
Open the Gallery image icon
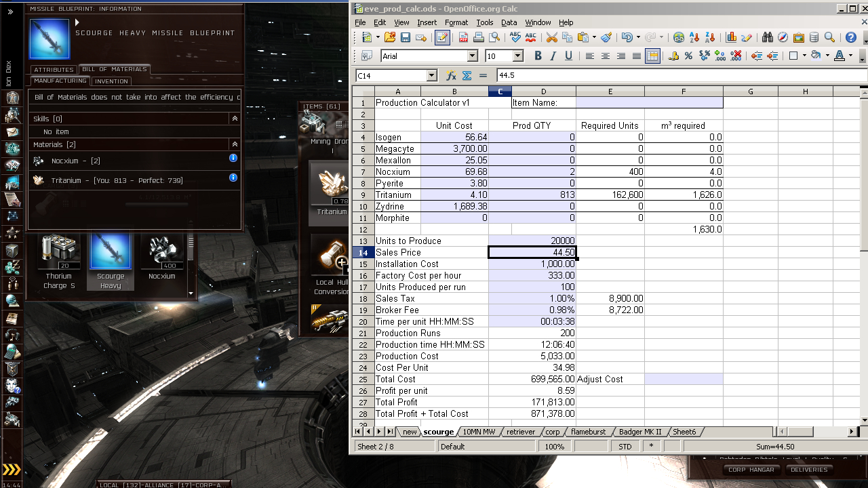[x=798, y=38]
